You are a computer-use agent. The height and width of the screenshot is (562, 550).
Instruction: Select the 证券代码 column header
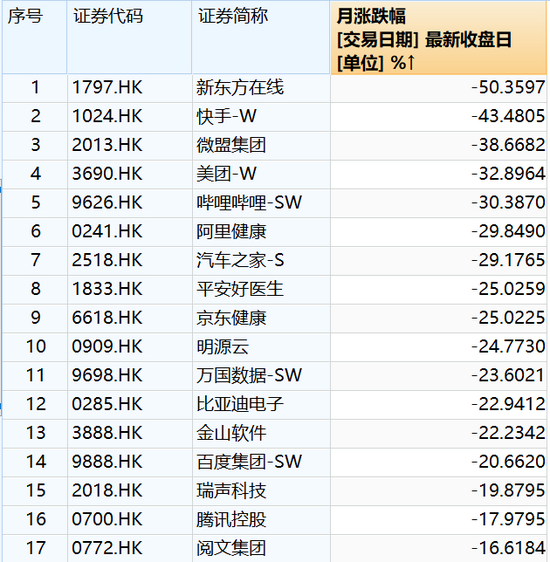tap(129, 37)
